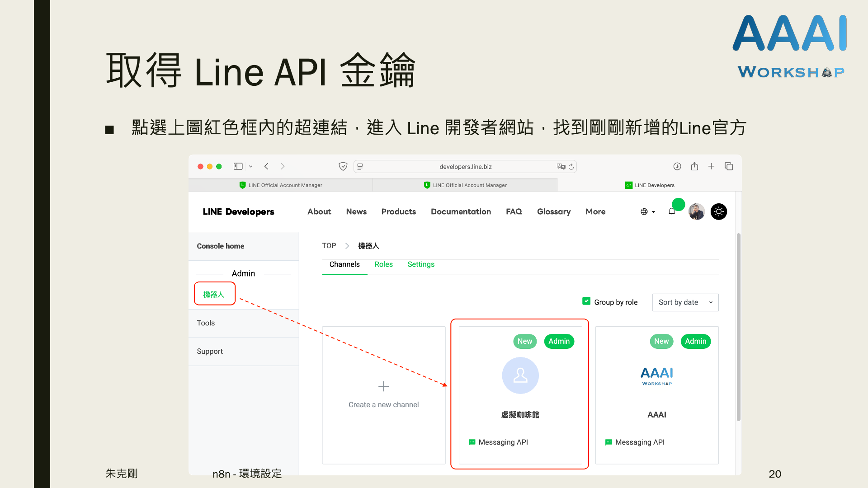This screenshot has height=488, width=868.
Task: Switch to the Settings tab
Action: point(420,264)
